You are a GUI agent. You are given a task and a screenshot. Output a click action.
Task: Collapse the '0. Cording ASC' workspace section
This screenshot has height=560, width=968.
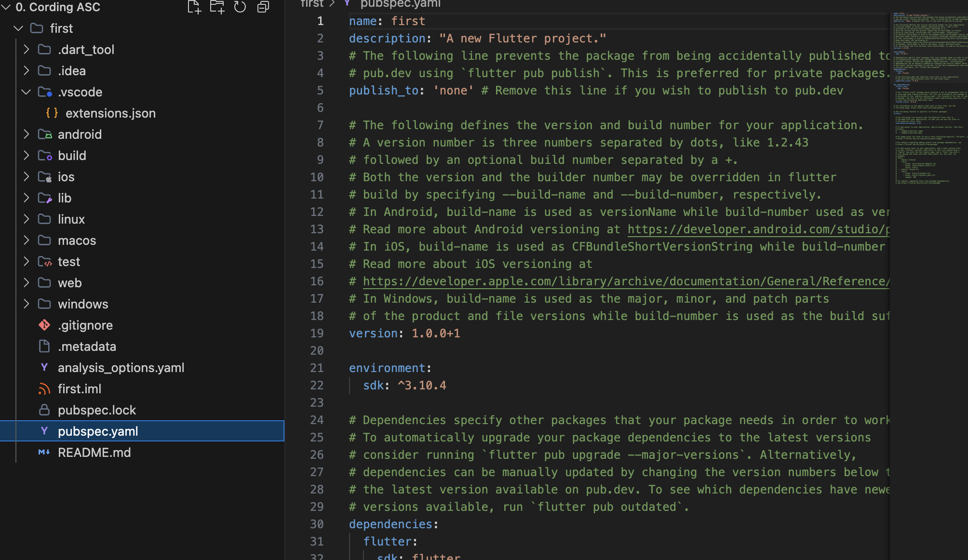(6, 7)
